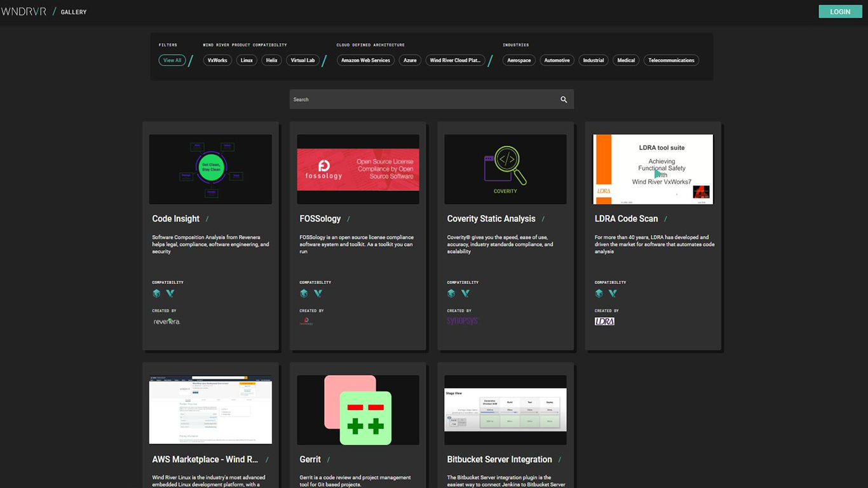Click the Synopsys creator logo
868x488 pixels.
coord(462,322)
